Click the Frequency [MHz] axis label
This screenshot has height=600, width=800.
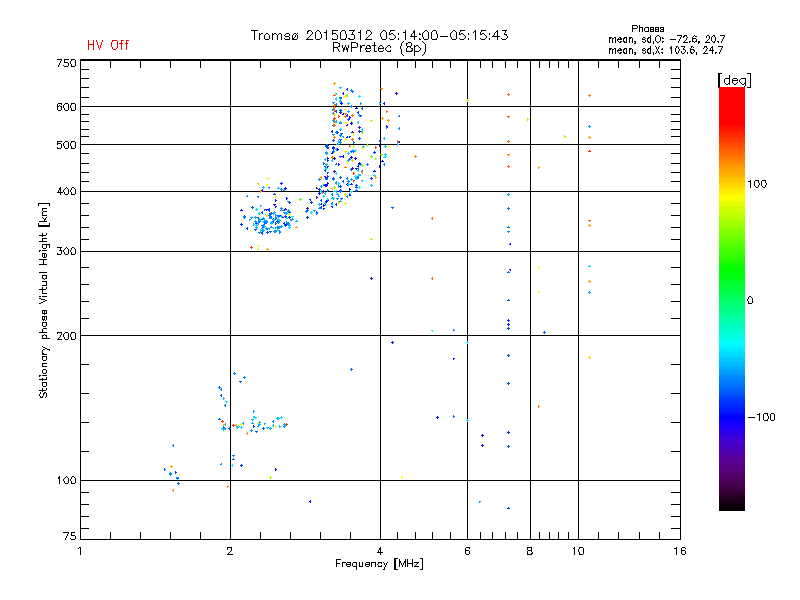(x=380, y=565)
